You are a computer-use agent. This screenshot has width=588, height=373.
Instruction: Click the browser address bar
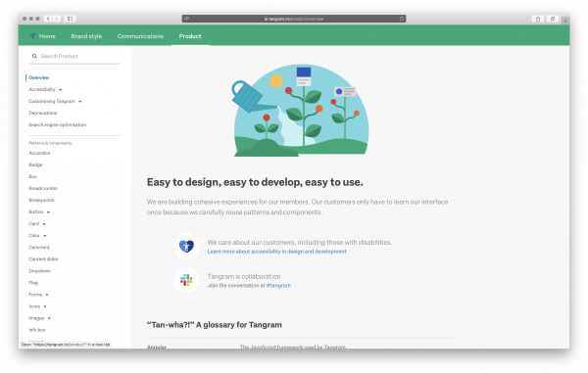[294, 19]
